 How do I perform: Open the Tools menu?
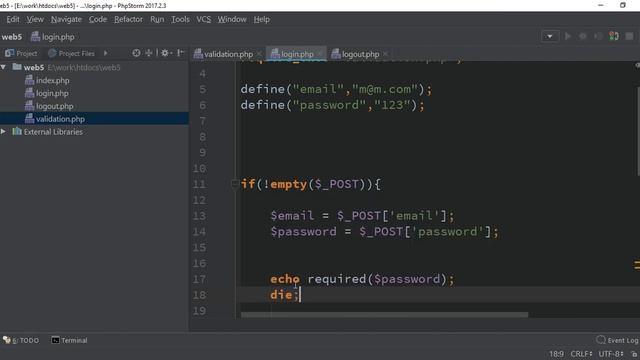tap(180, 19)
